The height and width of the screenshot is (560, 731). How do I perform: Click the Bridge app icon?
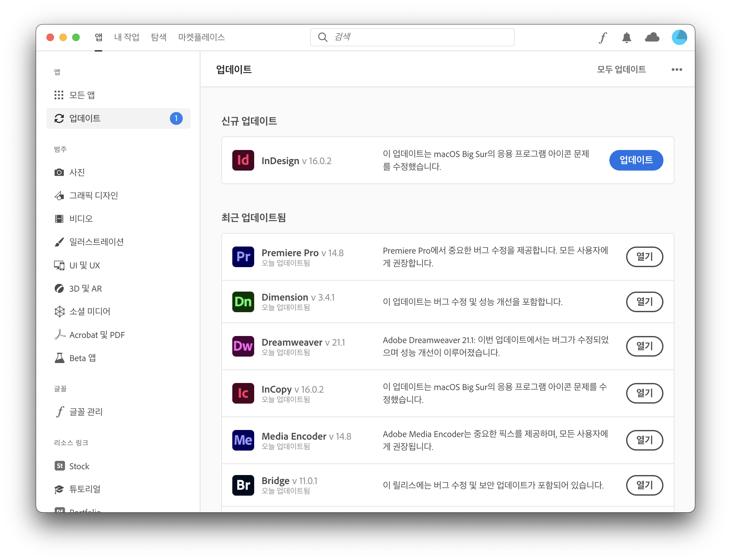click(x=243, y=485)
